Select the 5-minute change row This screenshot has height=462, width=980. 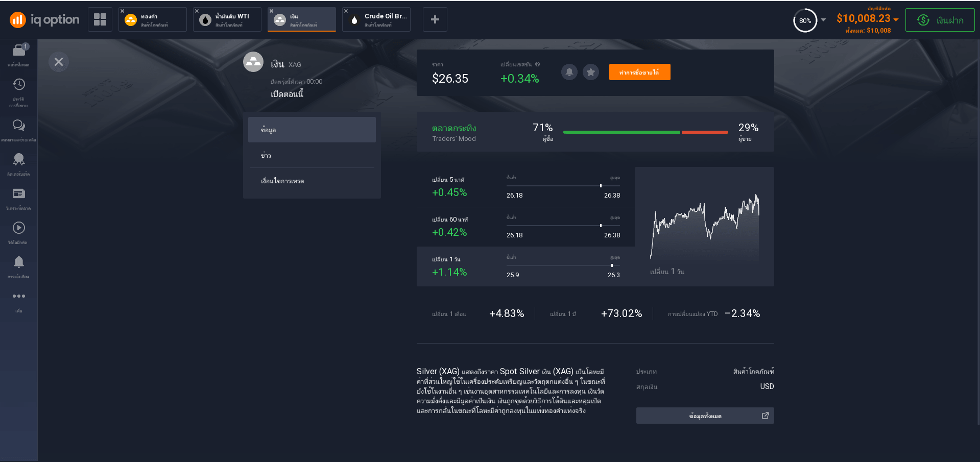tap(525, 187)
